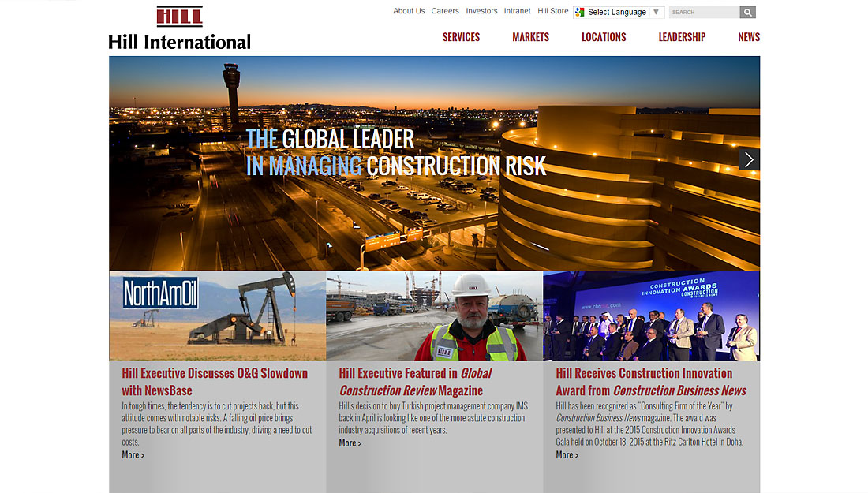868x493 pixels.
Task: Click More under the O&G Slowdown article
Action: point(133,455)
